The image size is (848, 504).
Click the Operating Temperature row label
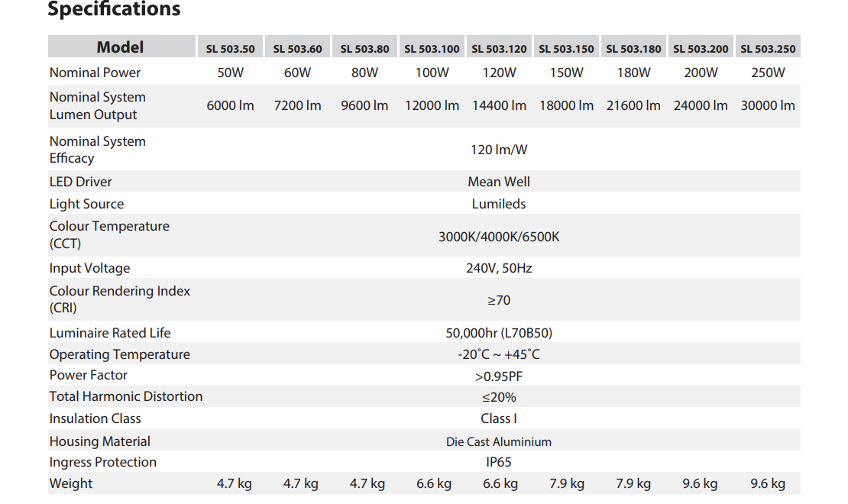click(119, 354)
